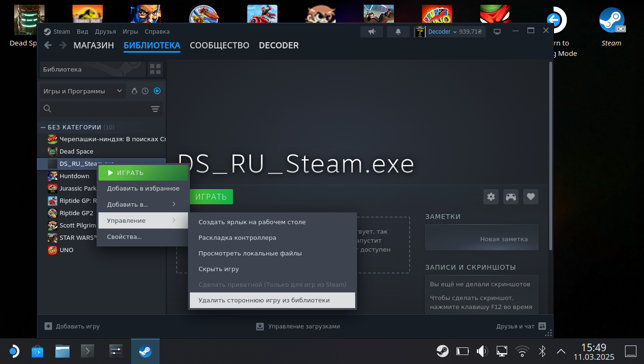This screenshot has width=644, height=364.
Task: Toggle the Linux penguin compatibility filter
Action: click(134, 91)
